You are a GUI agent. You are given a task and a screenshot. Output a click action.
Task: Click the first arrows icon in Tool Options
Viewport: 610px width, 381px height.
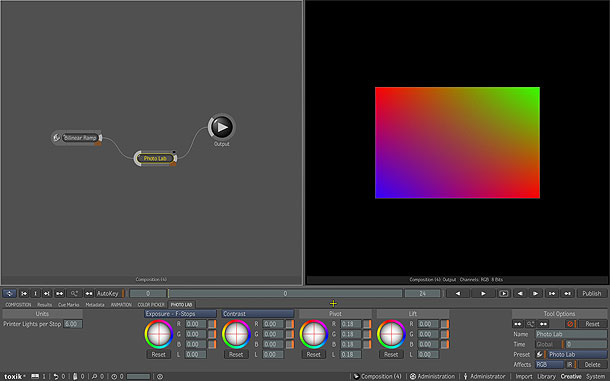click(x=518, y=324)
